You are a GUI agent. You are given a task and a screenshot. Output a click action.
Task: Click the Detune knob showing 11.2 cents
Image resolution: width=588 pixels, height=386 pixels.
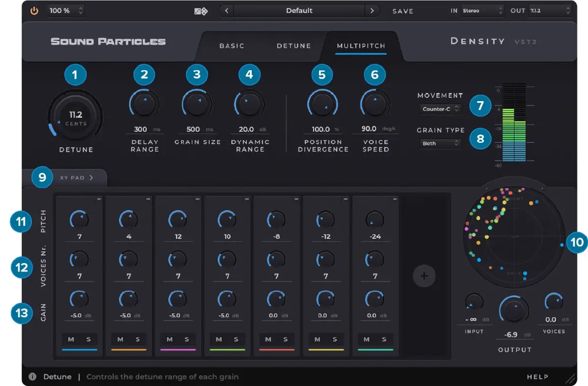(75, 116)
